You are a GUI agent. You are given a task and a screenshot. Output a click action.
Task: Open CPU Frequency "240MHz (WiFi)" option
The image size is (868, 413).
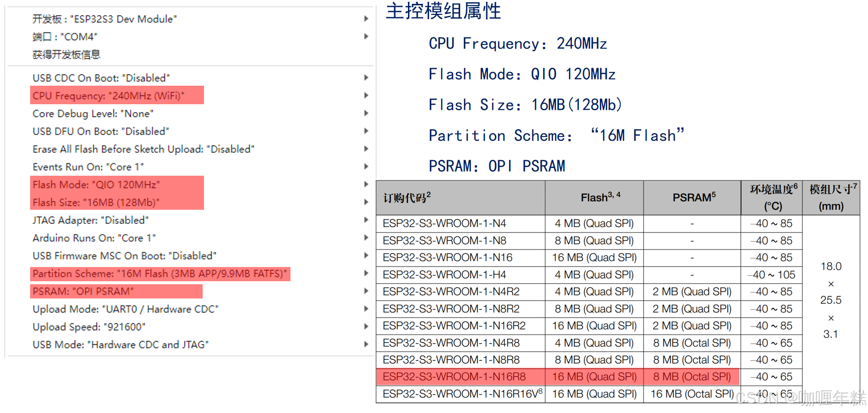coord(189,96)
